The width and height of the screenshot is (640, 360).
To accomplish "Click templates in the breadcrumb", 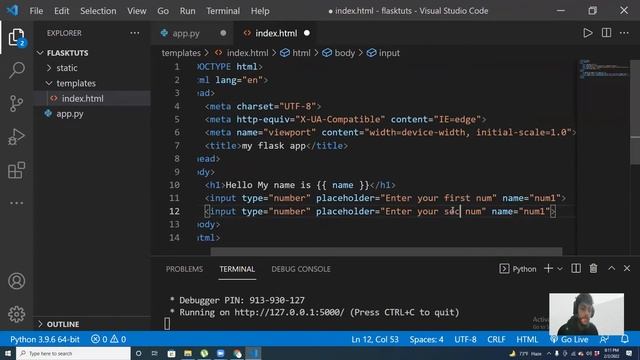I will tap(181, 53).
